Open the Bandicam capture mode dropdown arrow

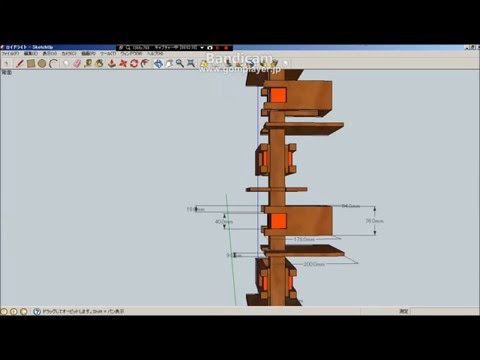[202, 48]
